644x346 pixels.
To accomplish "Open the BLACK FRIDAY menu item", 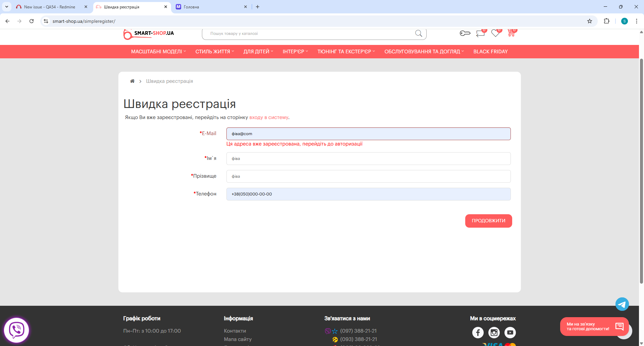I will click(490, 52).
